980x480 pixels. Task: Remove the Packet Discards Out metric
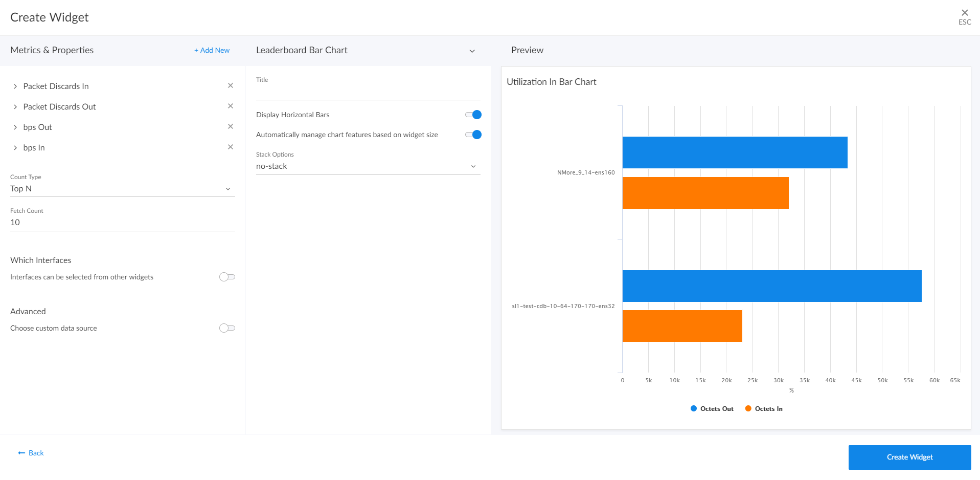(230, 106)
